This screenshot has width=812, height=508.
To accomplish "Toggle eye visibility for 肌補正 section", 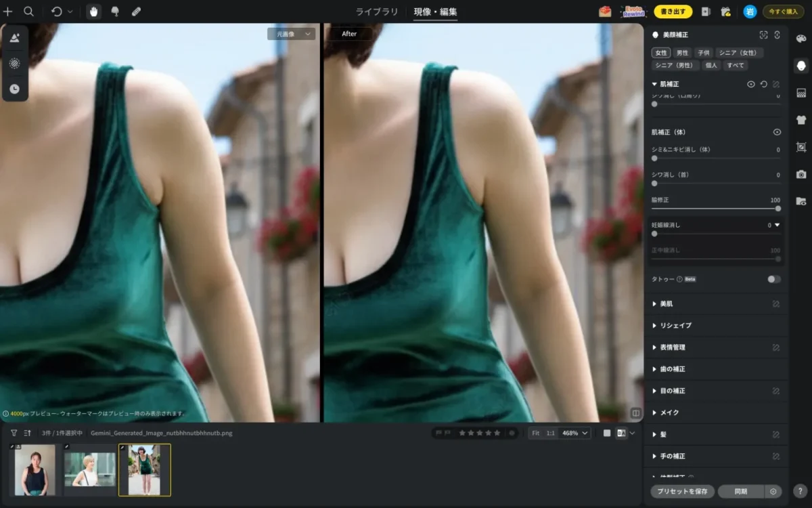I will coord(750,84).
